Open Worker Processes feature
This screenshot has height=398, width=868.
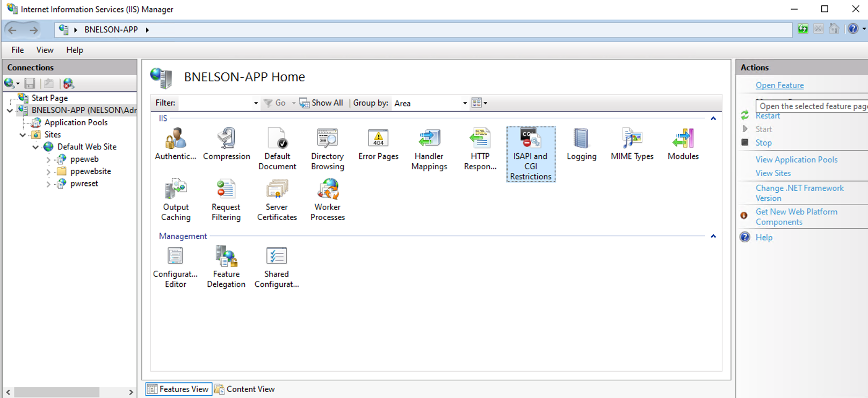tap(328, 200)
